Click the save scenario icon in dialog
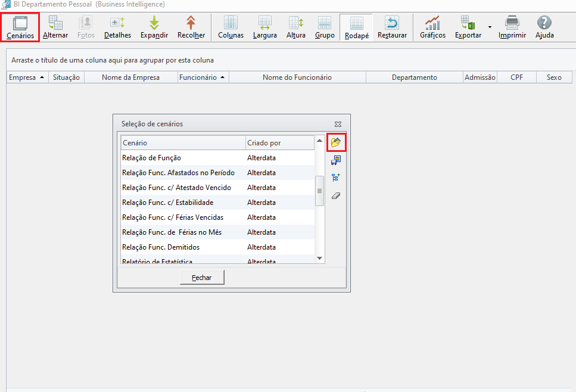The height and width of the screenshot is (392, 576). 336,160
